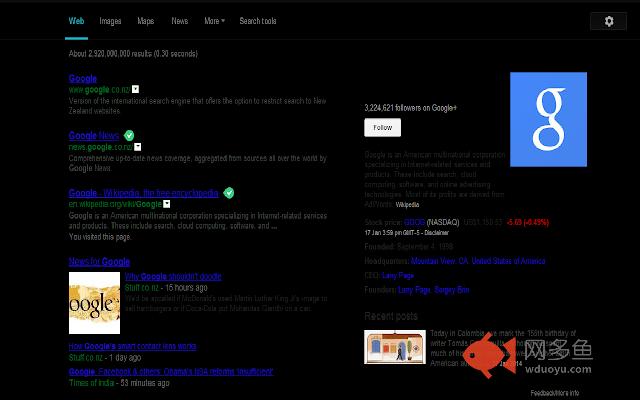Expand dropdown arrow next to en.wikipedia.org/wiki/Google
Image resolution: width=640 pixels, height=400 pixels.
coord(167,204)
